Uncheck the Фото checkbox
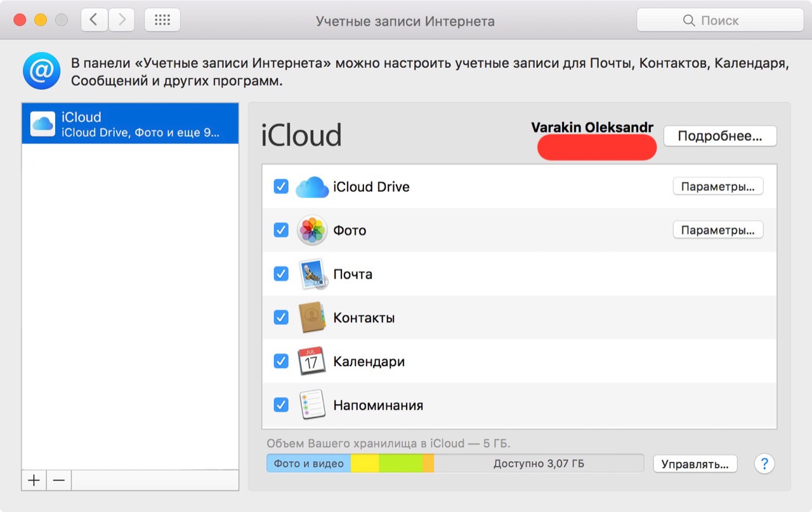This screenshot has height=512, width=812. 281,230
